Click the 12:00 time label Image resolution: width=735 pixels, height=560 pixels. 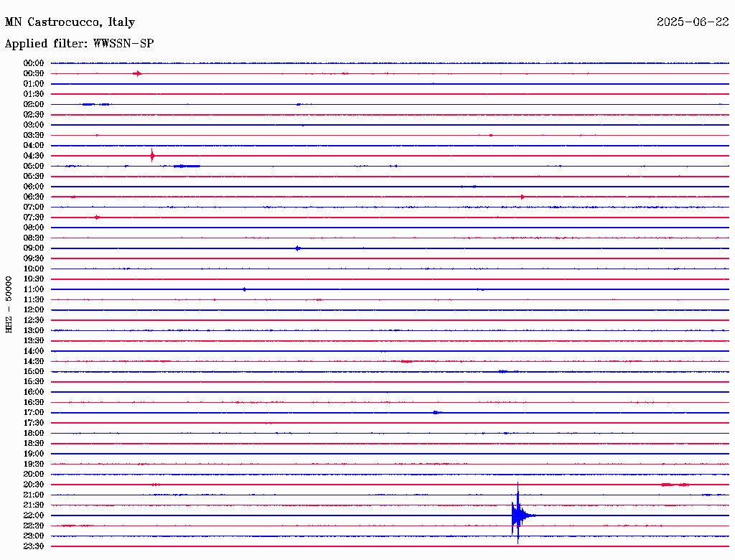click(x=34, y=310)
